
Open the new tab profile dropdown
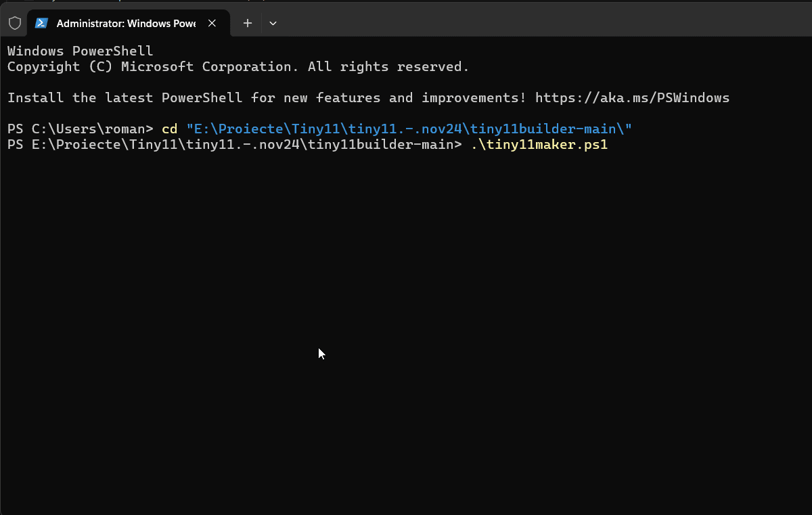pos(273,23)
